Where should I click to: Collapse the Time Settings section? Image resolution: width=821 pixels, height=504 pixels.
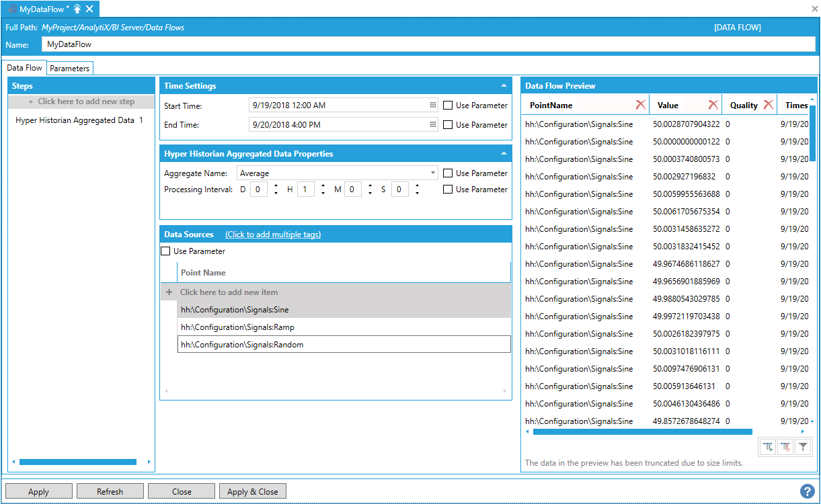point(504,86)
